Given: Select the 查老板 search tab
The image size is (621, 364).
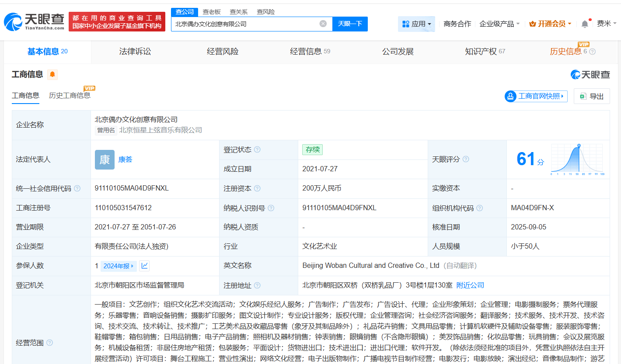Looking at the screenshot, I should [x=212, y=12].
